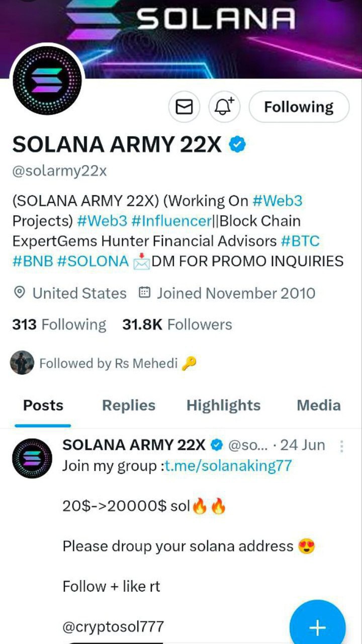Compose new post with plus button
This screenshot has height=644, width=362.
[317, 627]
